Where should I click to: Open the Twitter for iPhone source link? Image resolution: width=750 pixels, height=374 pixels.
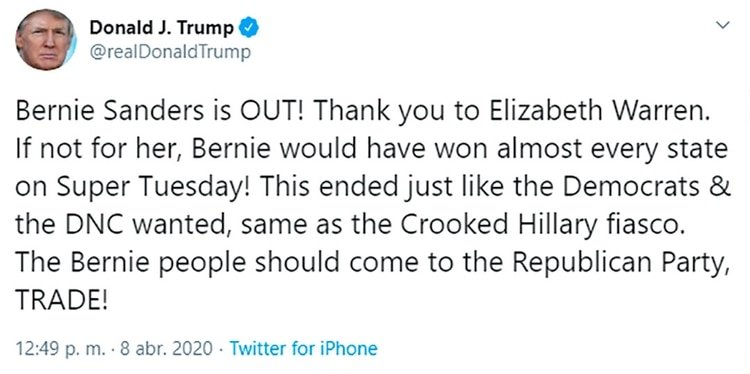pos(303,348)
